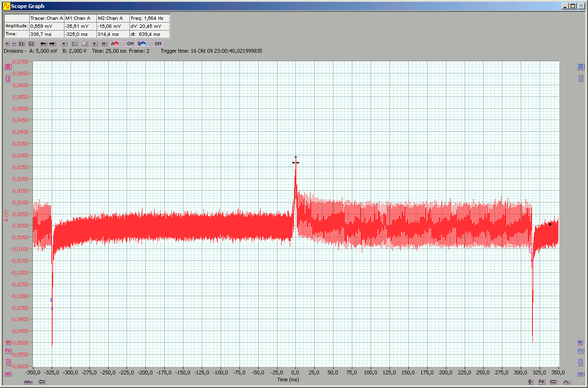
Task: Click the Scope Graph title bar icon
Action: pos(6,6)
